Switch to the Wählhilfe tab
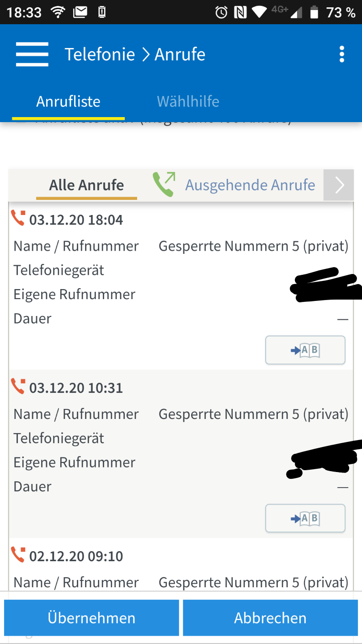 tap(188, 101)
